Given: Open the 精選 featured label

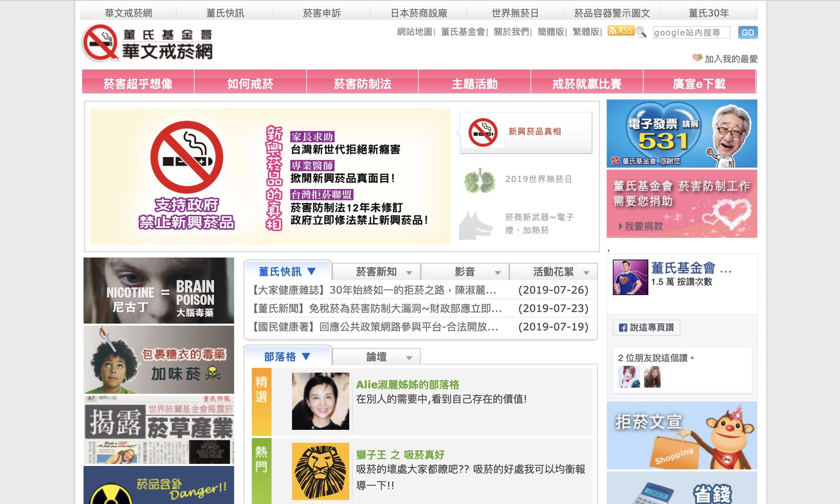Looking at the screenshot, I should coord(261,401).
